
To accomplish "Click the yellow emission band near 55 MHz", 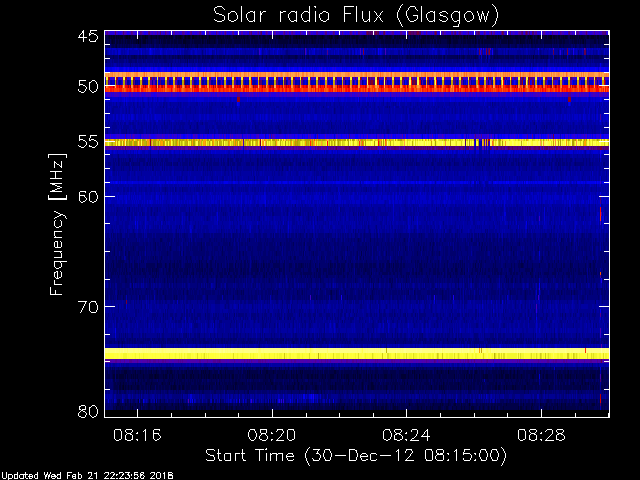I will [x=357, y=142].
